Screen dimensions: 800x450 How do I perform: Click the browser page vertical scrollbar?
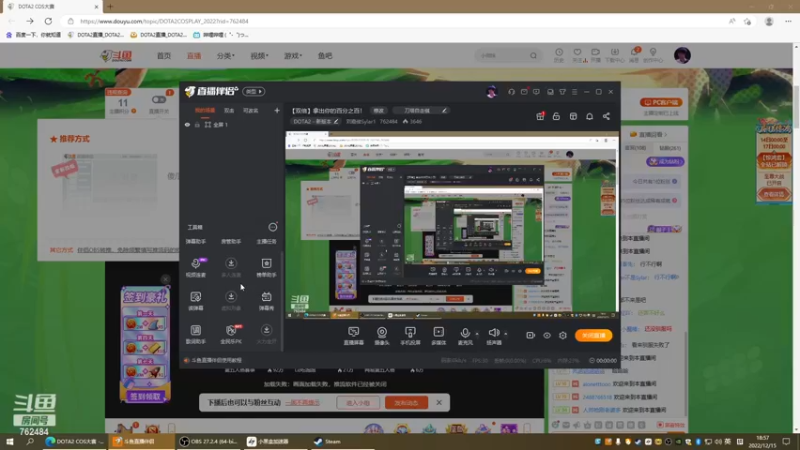[796, 107]
